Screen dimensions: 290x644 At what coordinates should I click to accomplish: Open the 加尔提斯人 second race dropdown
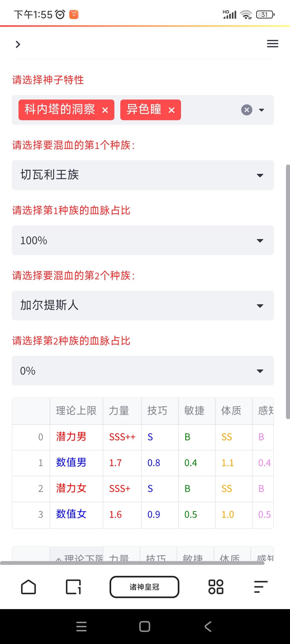[143, 306]
